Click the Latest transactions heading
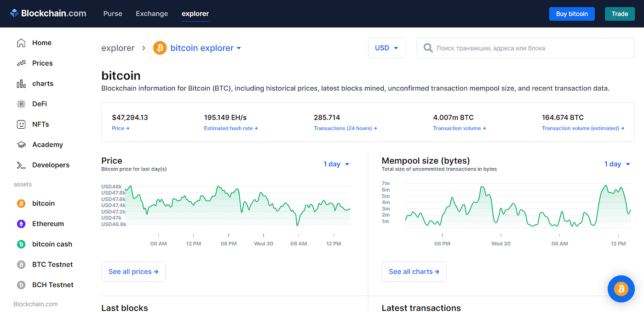 pos(421,307)
